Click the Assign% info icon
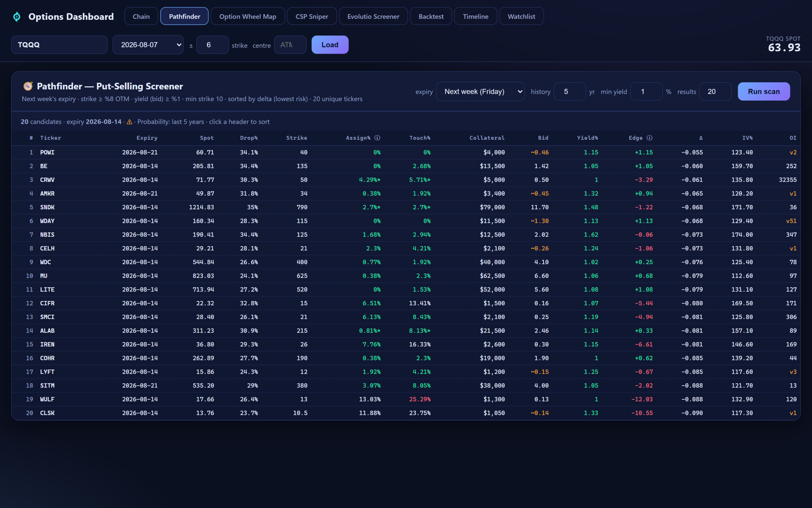 [377, 138]
